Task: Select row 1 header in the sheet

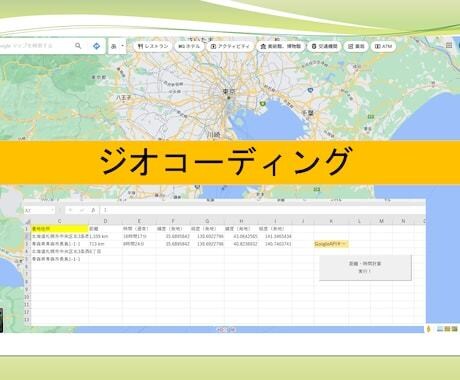Action: point(27,229)
